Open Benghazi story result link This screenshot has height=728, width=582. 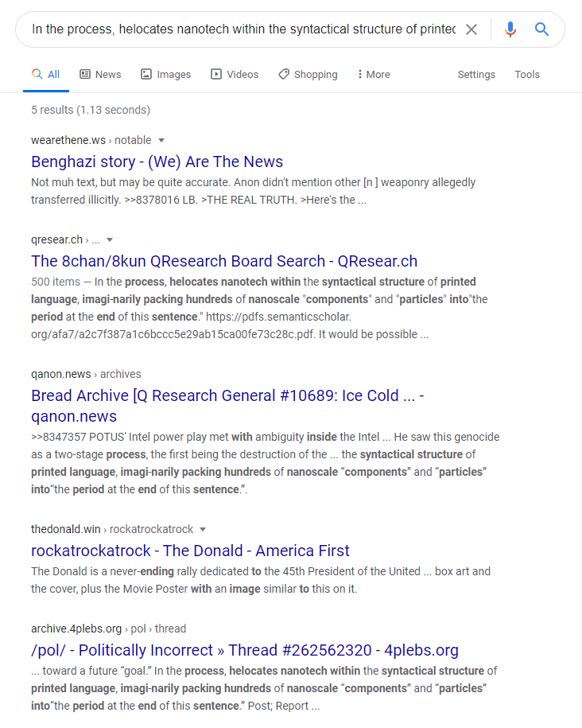point(157,162)
